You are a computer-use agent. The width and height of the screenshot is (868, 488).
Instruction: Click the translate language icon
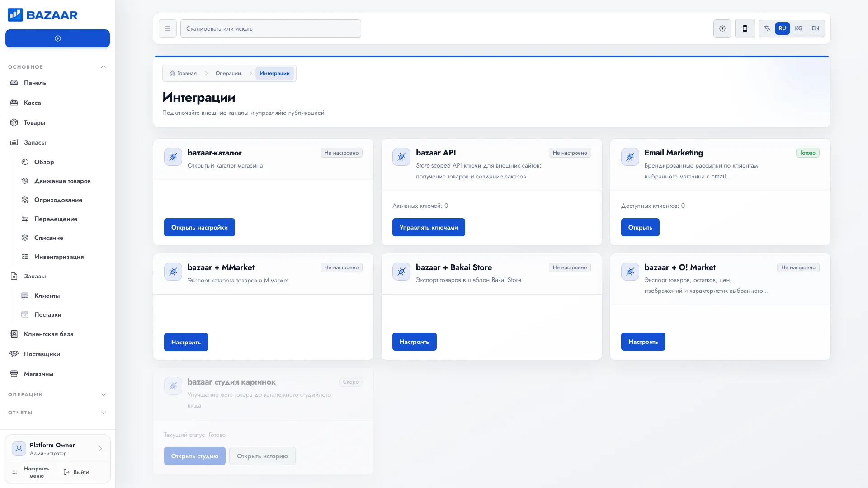point(767,28)
